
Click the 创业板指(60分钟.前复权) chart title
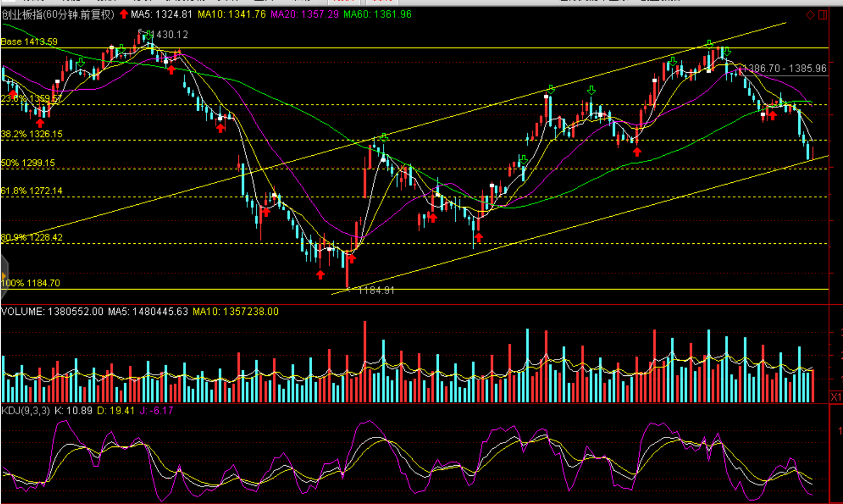[58, 15]
